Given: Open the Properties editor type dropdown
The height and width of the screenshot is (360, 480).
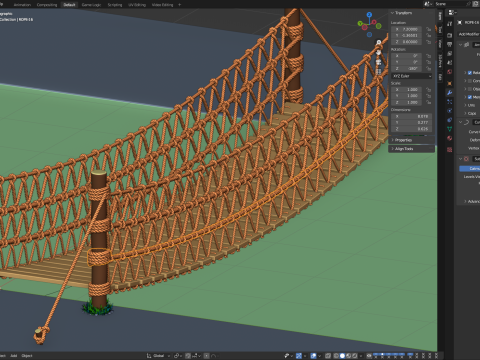Looking at the screenshot, I should pos(452,13).
